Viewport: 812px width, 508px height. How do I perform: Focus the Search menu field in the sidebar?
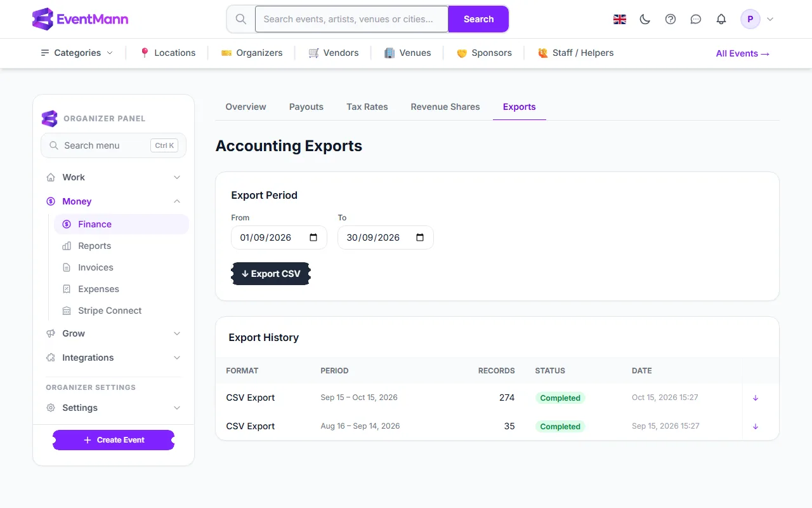114,145
